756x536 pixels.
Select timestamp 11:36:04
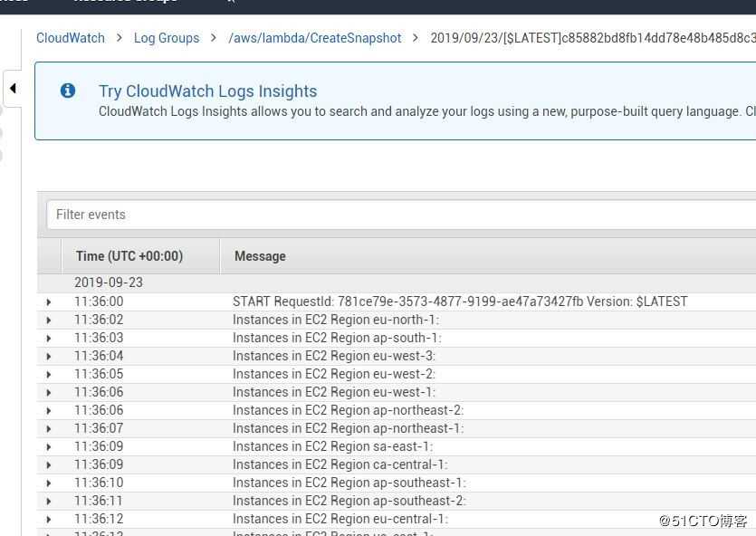point(99,356)
